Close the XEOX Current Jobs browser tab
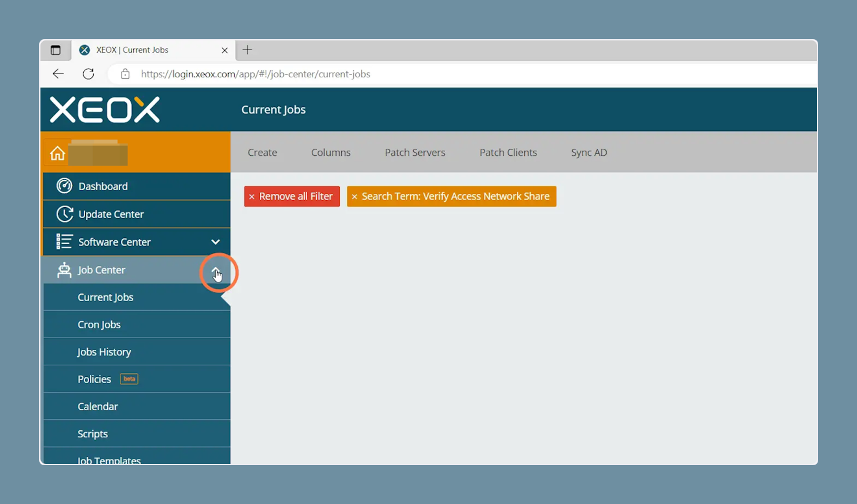Image resolution: width=857 pixels, height=504 pixels. [225, 50]
